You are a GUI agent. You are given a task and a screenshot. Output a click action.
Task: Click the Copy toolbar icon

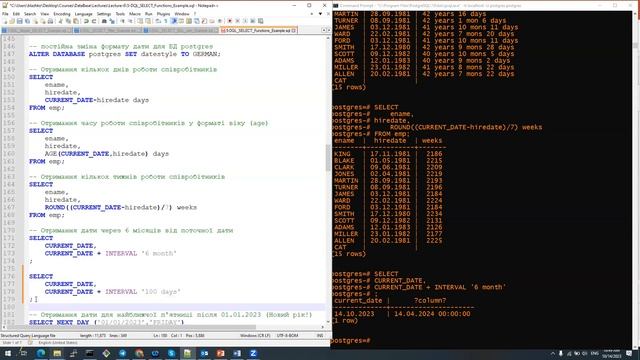68,21
